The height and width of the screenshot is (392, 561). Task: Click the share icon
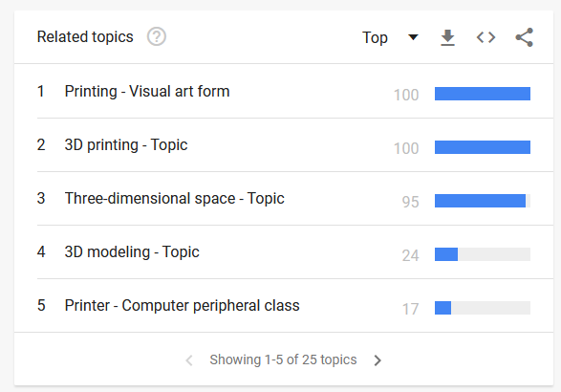point(524,37)
